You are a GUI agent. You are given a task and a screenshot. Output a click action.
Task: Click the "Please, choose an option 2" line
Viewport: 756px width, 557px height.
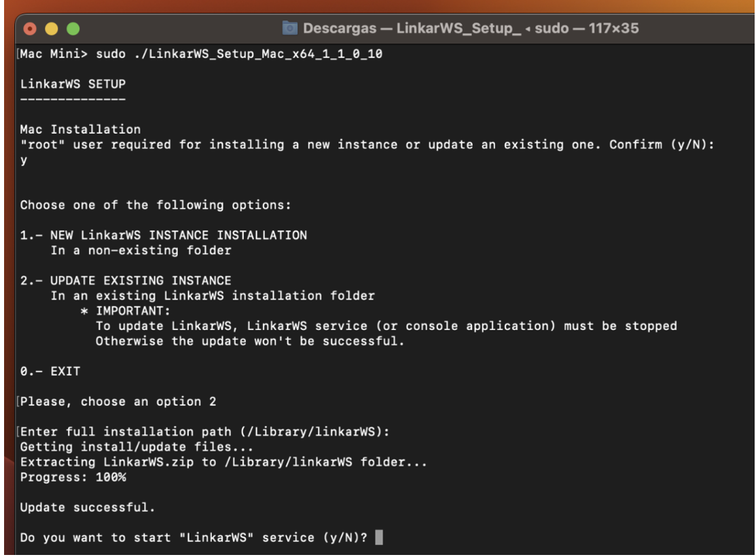[x=118, y=401]
